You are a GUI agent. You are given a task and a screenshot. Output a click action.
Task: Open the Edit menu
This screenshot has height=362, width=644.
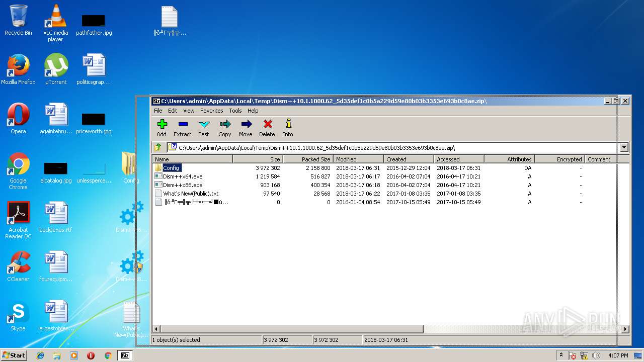click(173, 111)
